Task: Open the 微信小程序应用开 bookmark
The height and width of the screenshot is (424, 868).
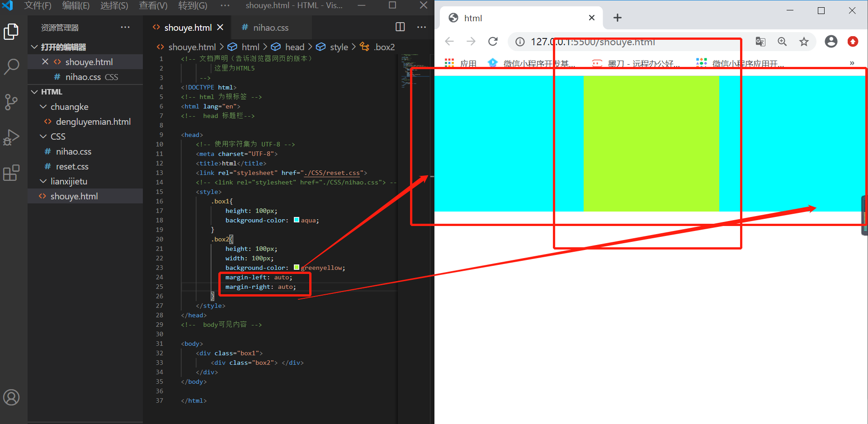Action: pos(740,63)
